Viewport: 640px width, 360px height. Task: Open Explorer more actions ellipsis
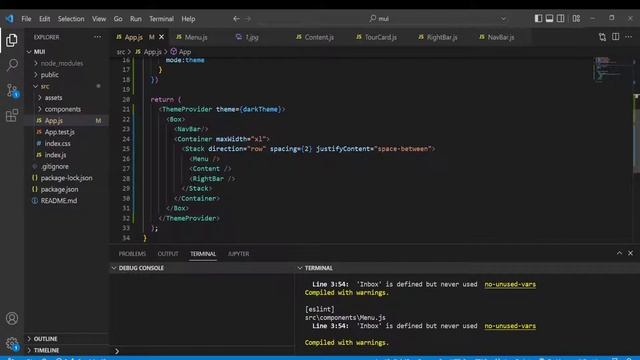coord(97,37)
